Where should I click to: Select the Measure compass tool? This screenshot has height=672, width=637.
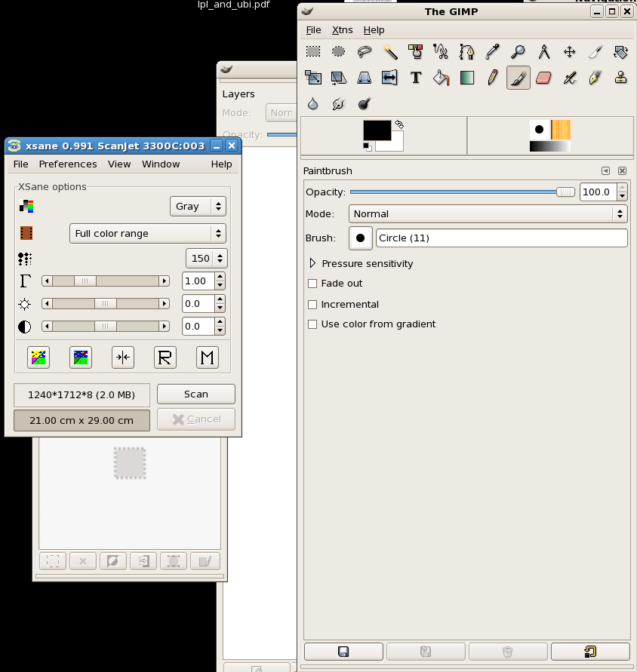(544, 52)
